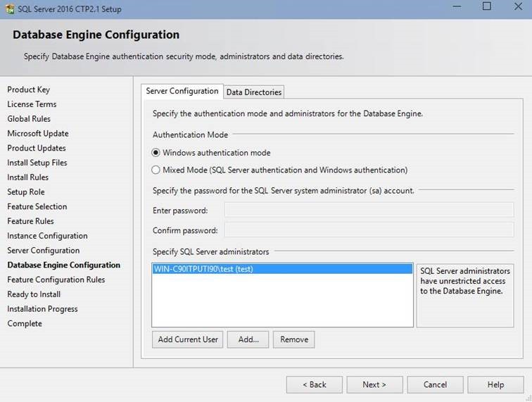Cancel the SQL Server setup
The height and width of the screenshot is (402, 532).
pos(435,384)
